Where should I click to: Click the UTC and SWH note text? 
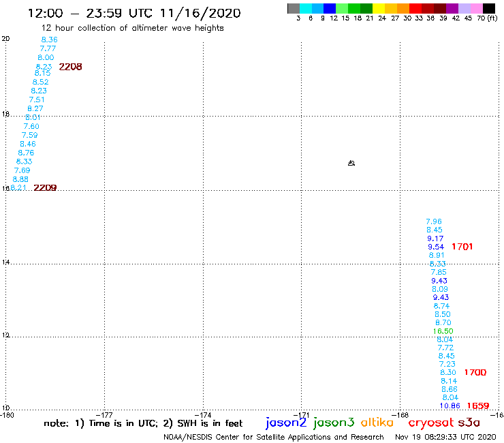(143, 423)
